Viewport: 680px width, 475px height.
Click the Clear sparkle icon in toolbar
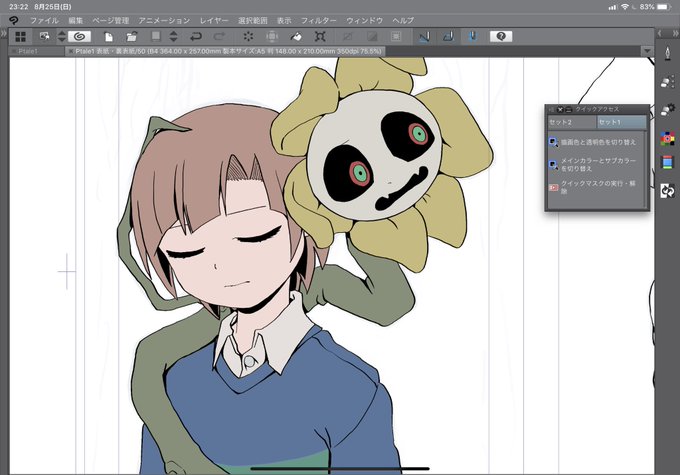pyautogui.click(x=248, y=36)
